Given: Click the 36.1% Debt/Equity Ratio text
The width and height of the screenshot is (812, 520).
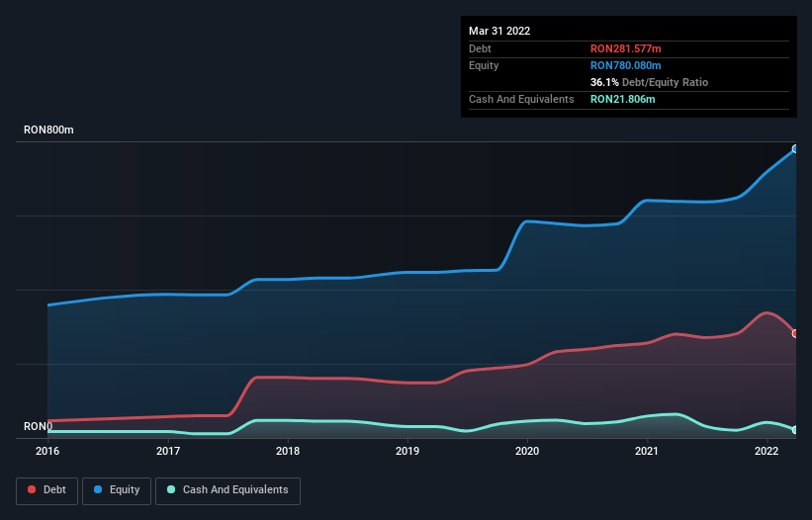Looking at the screenshot, I should pos(649,82).
